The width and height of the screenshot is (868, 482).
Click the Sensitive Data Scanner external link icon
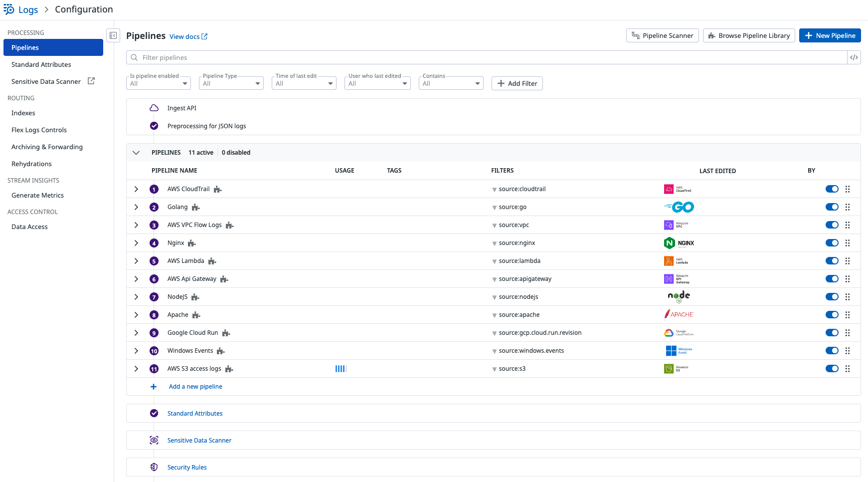click(x=91, y=81)
